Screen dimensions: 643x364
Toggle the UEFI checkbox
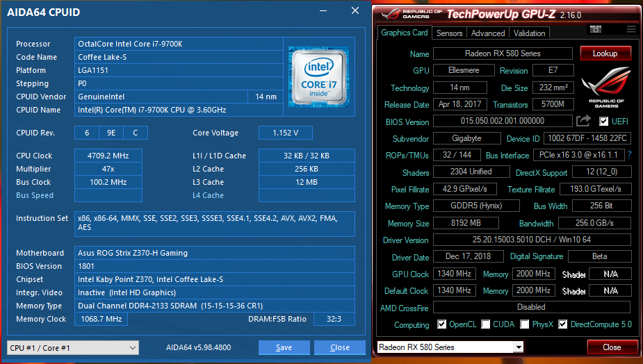[x=603, y=122]
